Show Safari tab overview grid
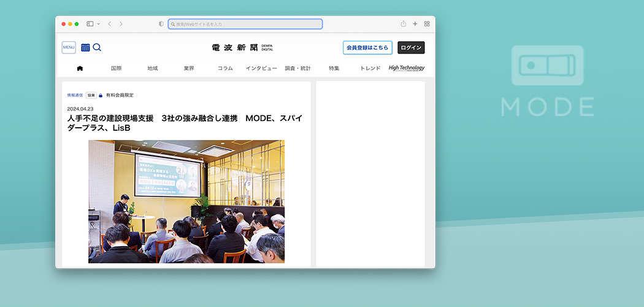The height and width of the screenshot is (307, 644). click(x=427, y=24)
